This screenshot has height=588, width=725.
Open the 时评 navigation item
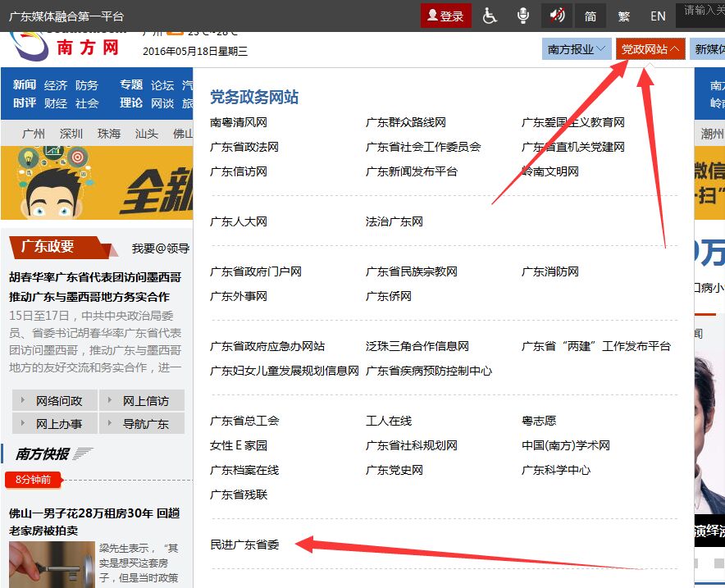point(25,103)
